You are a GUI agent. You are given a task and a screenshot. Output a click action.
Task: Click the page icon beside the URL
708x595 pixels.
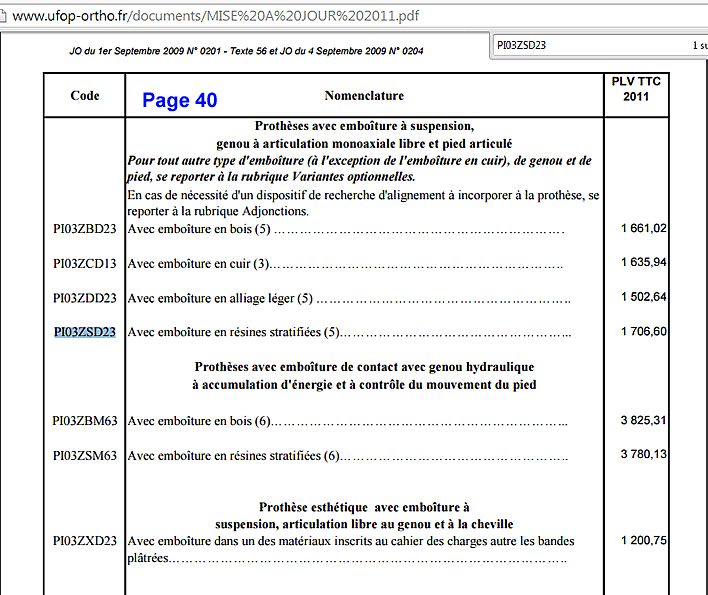click(x=6, y=15)
